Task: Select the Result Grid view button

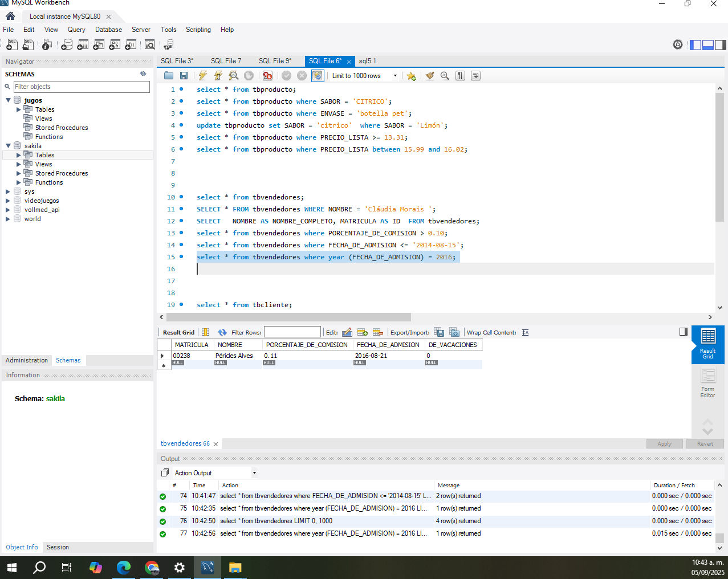Action: click(707, 345)
